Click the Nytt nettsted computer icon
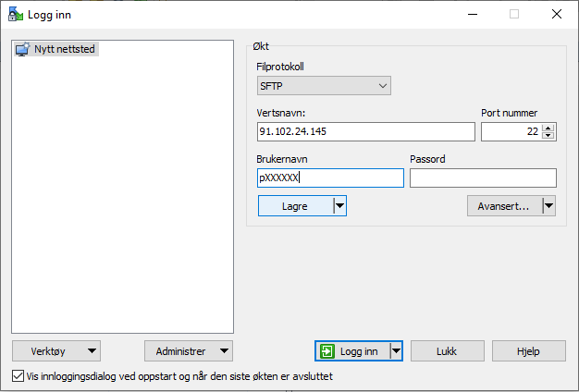Image resolution: width=579 pixels, height=392 pixels. [x=23, y=49]
